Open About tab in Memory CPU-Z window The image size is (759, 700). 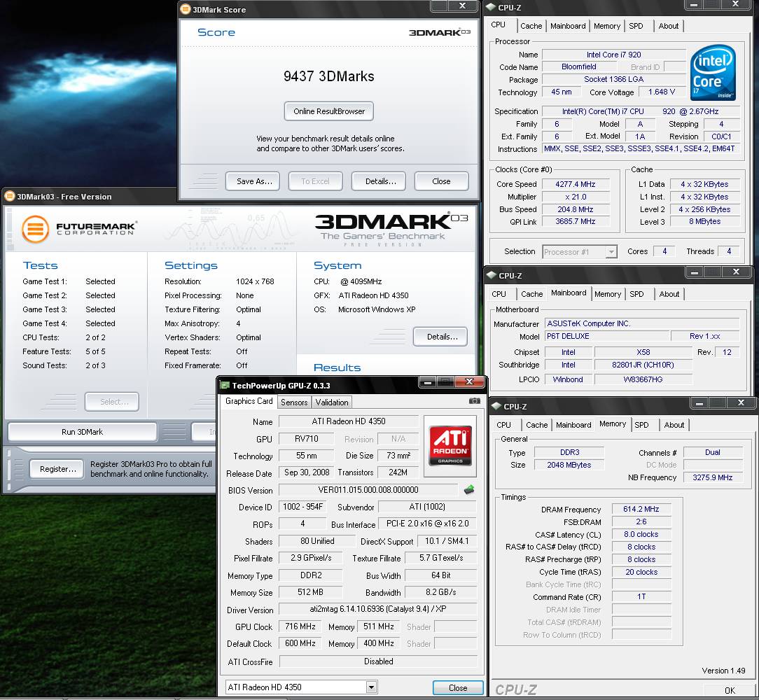coord(674,425)
